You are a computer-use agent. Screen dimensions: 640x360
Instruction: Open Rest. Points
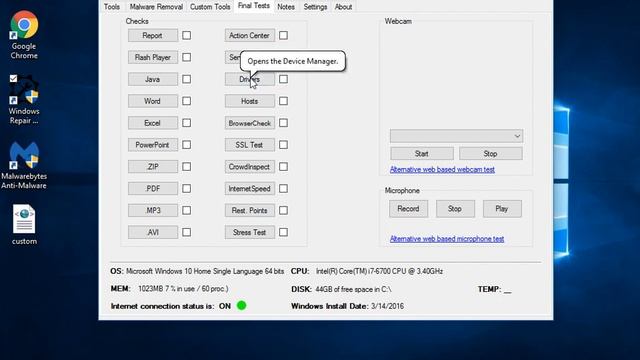(249, 211)
